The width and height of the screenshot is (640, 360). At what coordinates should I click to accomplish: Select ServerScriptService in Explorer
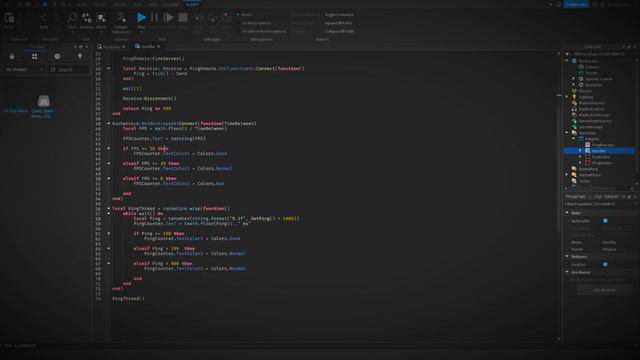(x=595, y=121)
